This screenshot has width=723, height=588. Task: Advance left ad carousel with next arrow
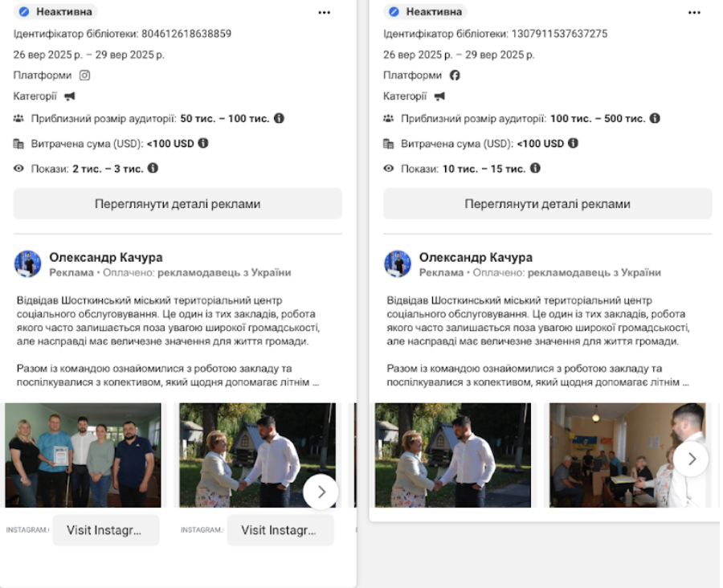[x=321, y=492]
